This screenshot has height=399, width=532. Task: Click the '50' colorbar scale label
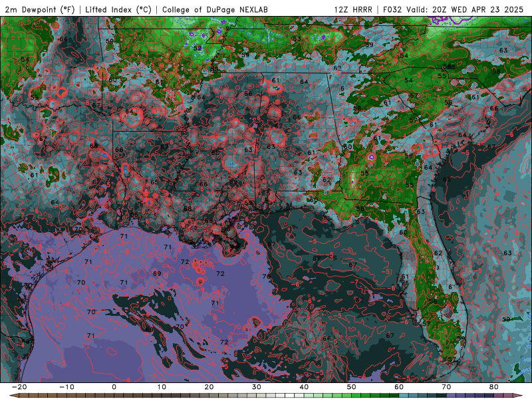[352, 387]
